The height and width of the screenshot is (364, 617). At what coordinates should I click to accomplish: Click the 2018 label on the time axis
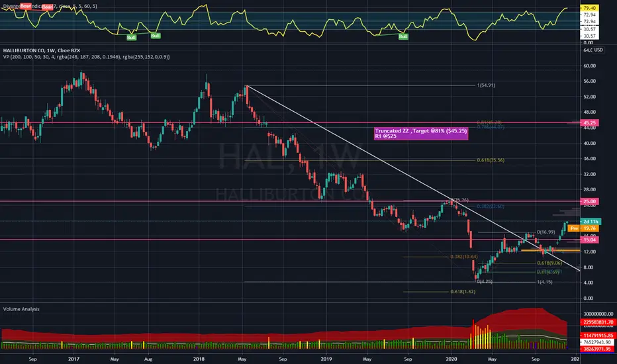pyautogui.click(x=199, y=359)
